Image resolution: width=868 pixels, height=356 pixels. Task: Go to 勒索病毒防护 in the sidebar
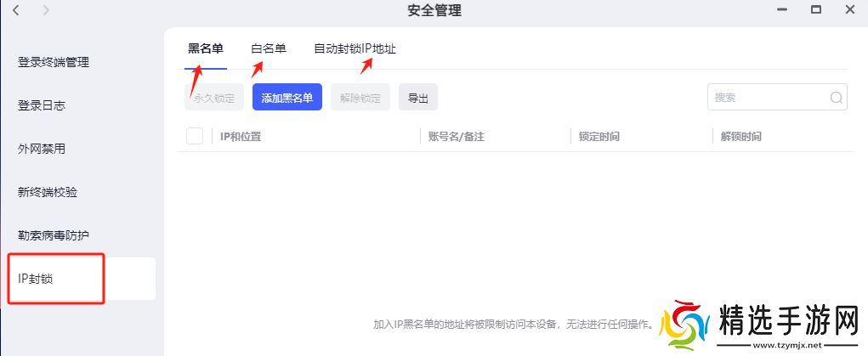[x=54, y=235]
